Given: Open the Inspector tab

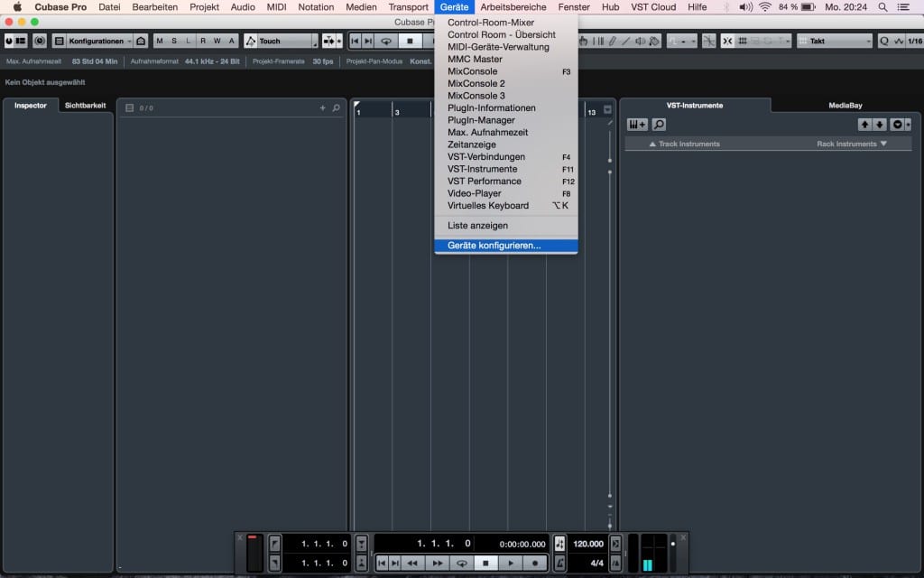Looking at the screenshot, I should pos(31,106).
